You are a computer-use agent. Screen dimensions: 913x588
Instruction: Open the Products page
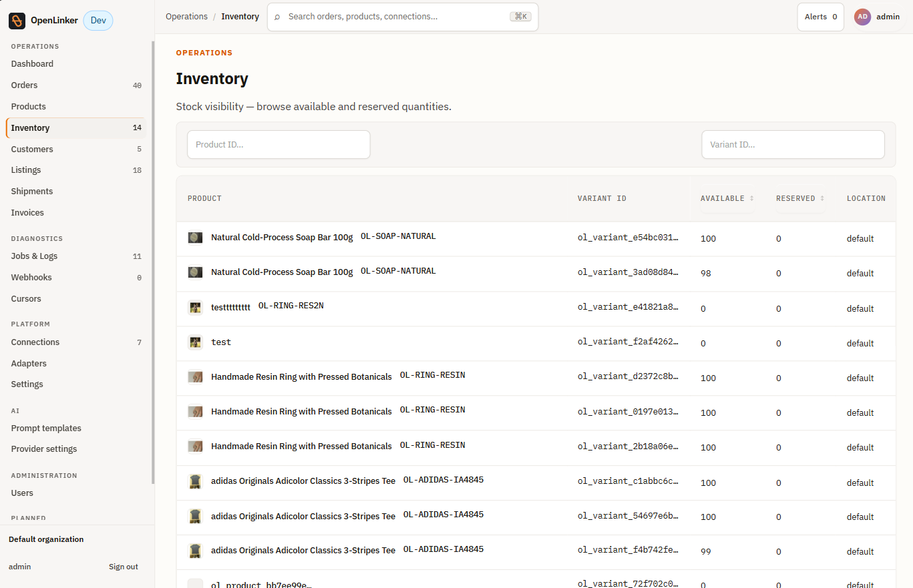pos(76,107)
